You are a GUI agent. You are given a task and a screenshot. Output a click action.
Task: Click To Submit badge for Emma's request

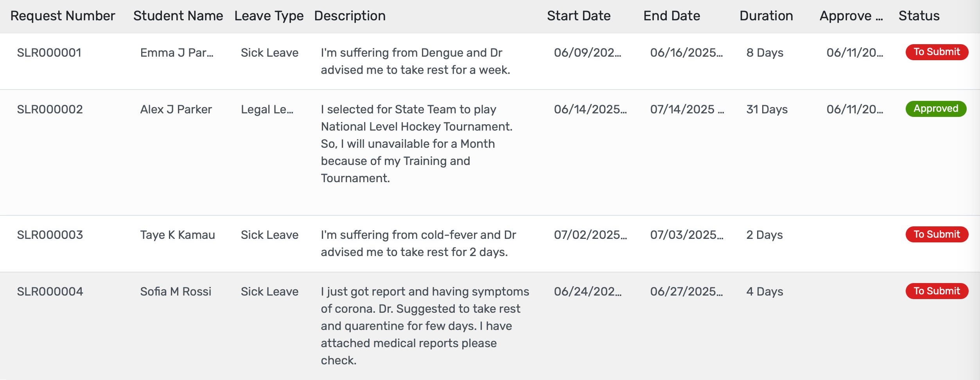(x=937, y=52)
